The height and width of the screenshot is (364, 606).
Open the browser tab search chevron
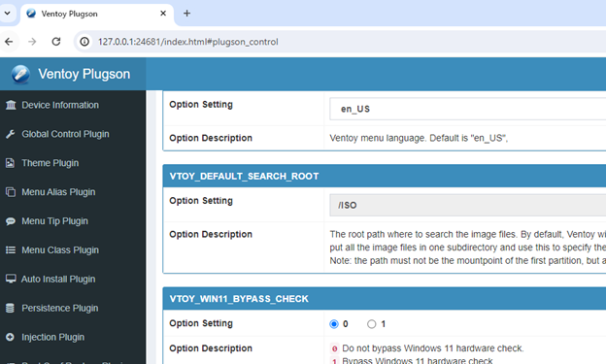point(8,14)
